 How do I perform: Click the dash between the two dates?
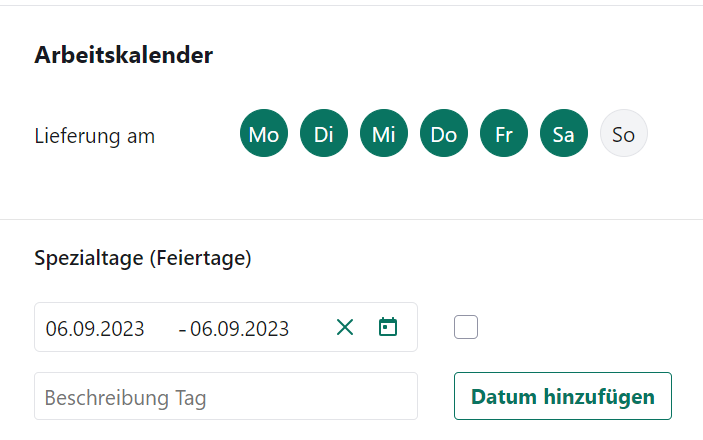[x=182, y=328]
